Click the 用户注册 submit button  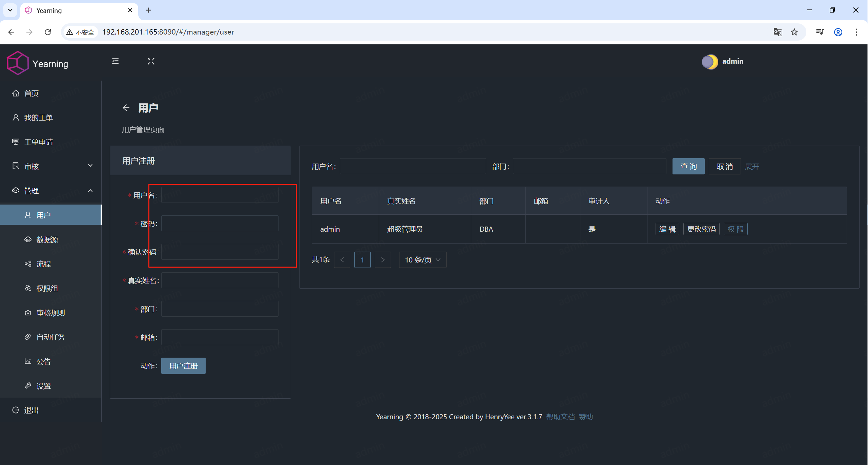(x=183, y=366)
